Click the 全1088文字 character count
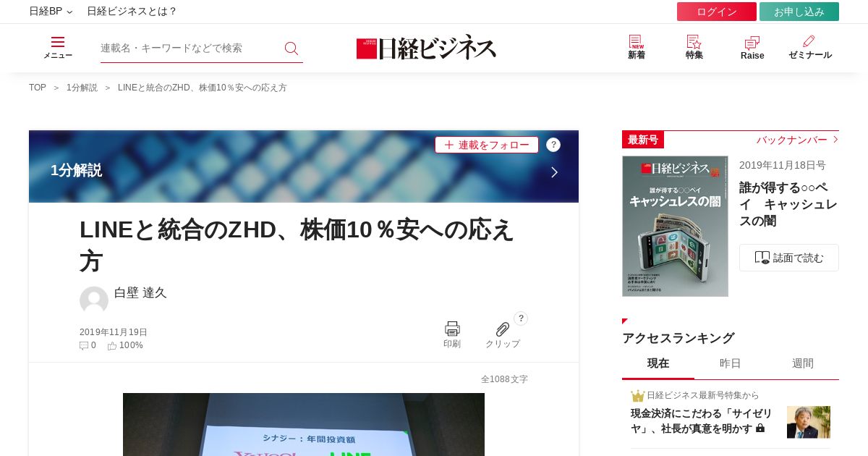 (x=504, y=379)
